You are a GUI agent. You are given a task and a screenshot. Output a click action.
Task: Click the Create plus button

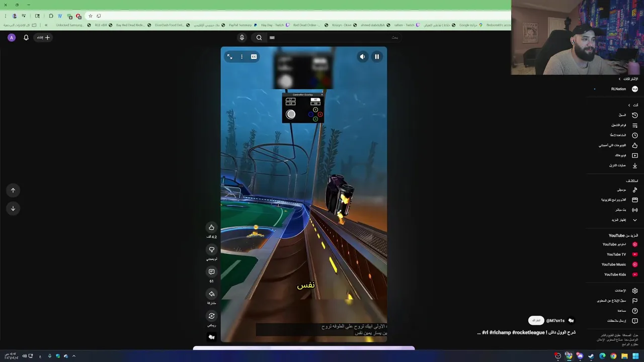pyautogui.click(x=43, y=37)
